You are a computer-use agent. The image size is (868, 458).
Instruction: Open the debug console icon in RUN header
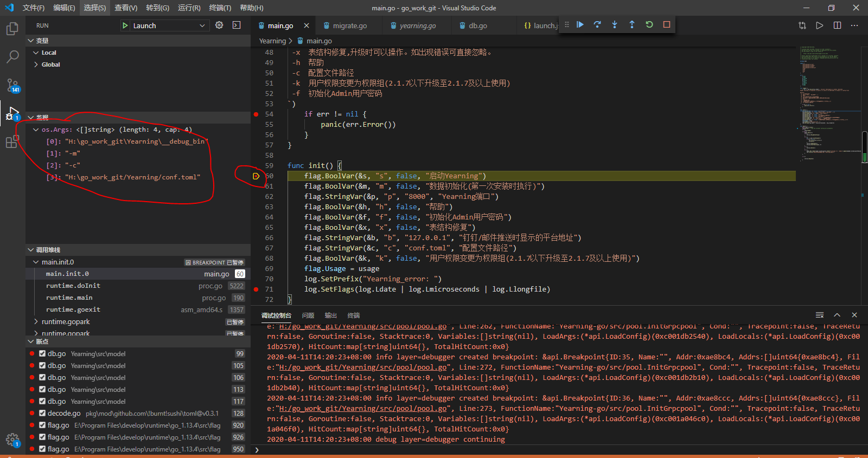237,25
